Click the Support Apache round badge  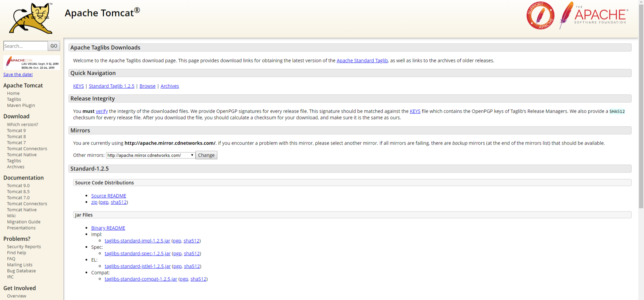pyautogui.click(x=540, y=15)
